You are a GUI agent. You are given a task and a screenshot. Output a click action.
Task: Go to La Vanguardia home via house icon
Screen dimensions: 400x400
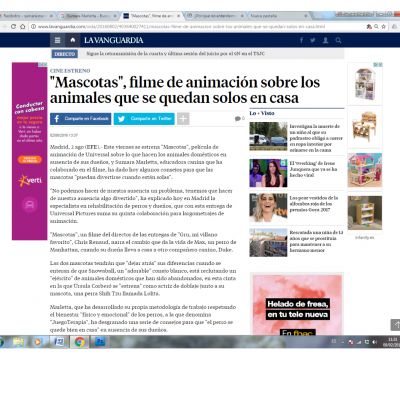pyautogui.click(x=73, y=40)
